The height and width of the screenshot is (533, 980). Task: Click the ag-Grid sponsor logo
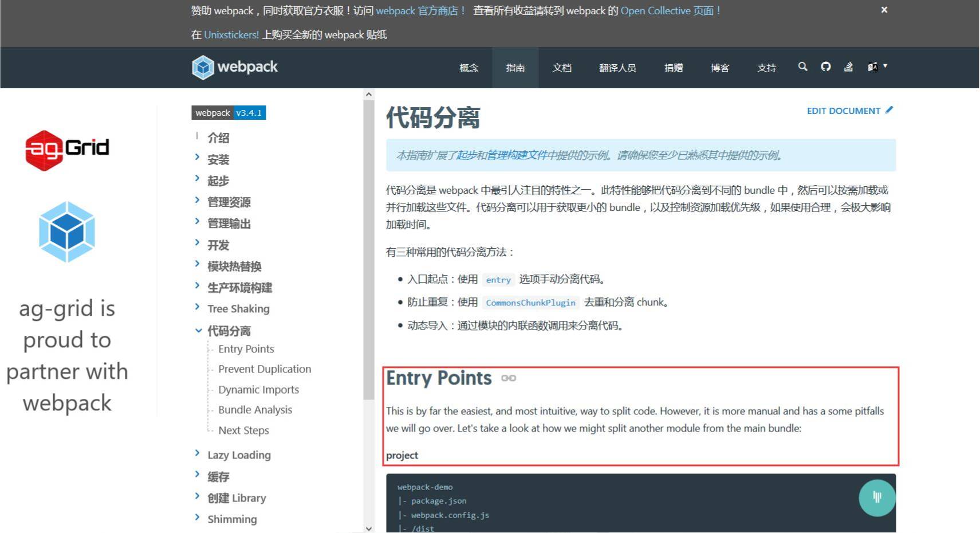tap(67, 150)
